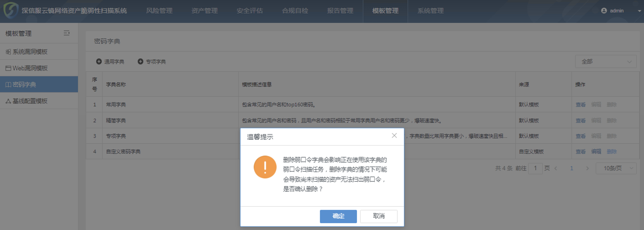The width and height of the screenshot is (644, 230).
Task: Open the admin account dropdown arrow
Action: pyautogui.click(x=639, y=11)
